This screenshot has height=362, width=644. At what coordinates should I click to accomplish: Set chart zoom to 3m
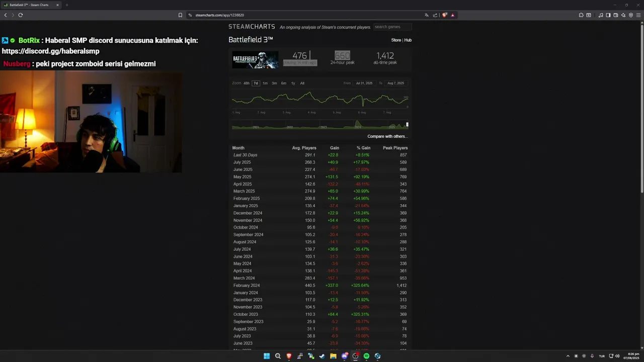(274, 83)
